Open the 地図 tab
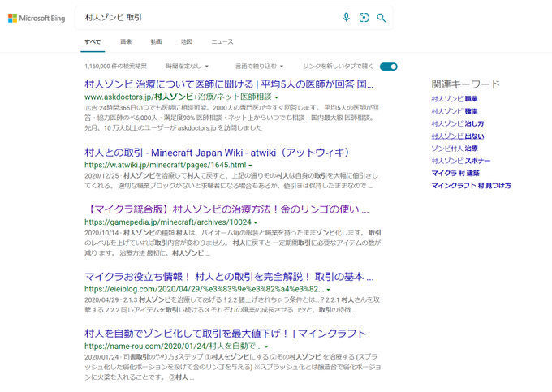Image resolution: width=552 pixels, height=392 pixels. (187, 41)
